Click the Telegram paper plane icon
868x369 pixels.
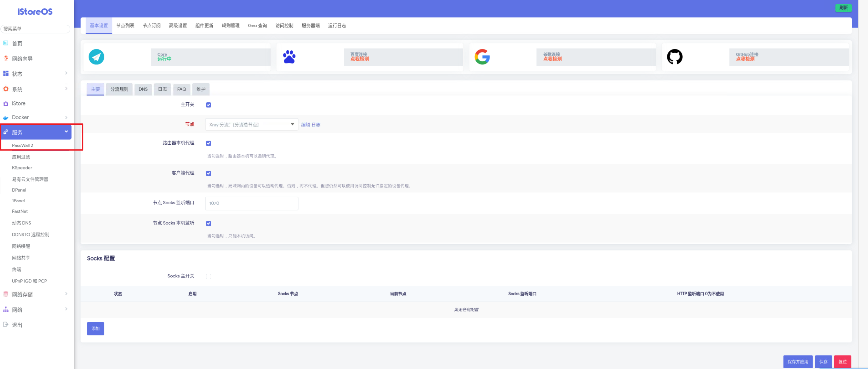[x=96, y=57]
